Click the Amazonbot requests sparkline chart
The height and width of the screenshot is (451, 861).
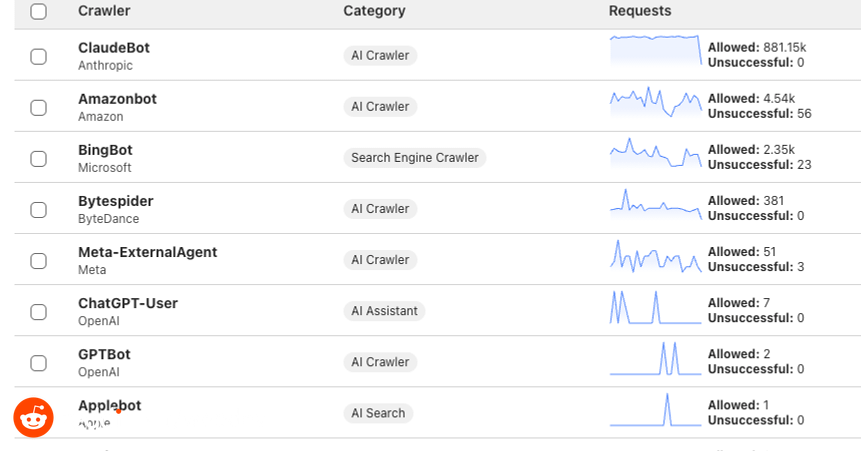[x=655, y=104]
